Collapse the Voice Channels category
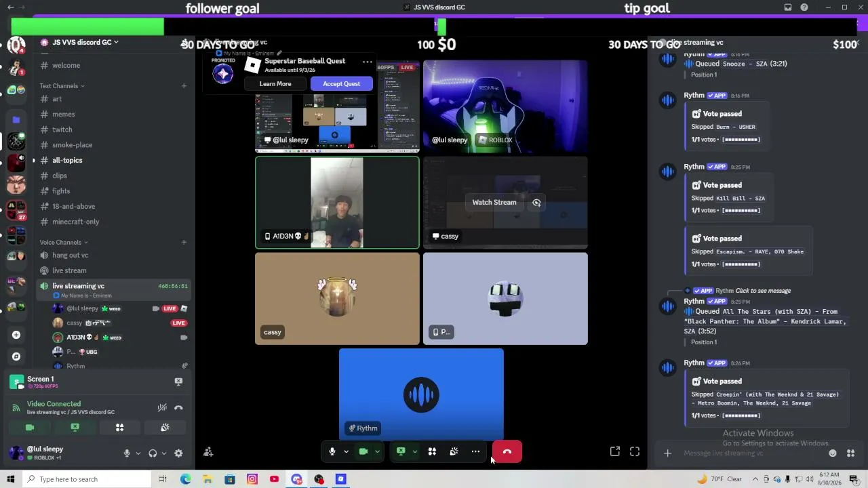Image resolution: width=868 pixels, height=488 pixels. point(64,242)
